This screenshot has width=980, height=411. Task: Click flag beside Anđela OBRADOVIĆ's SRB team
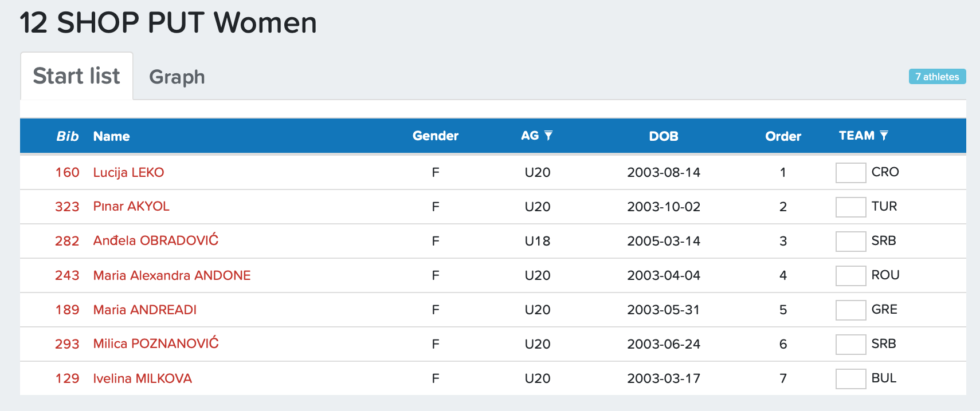point(850,241)
